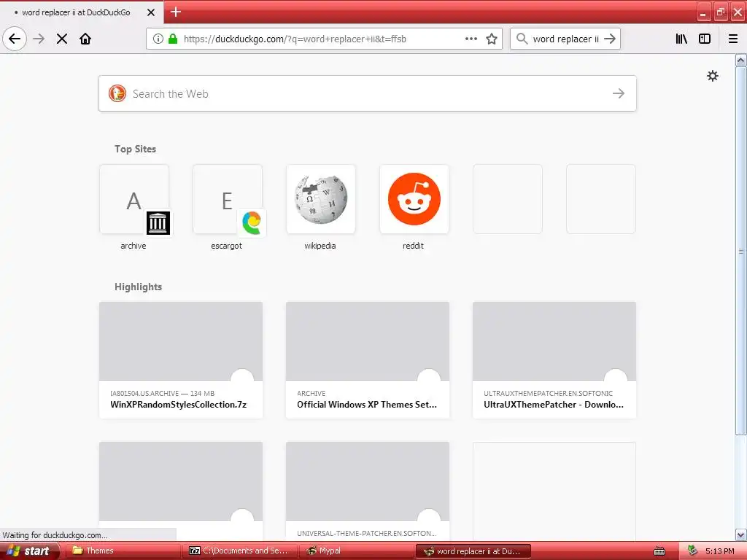Go back to the previous page

15,39
